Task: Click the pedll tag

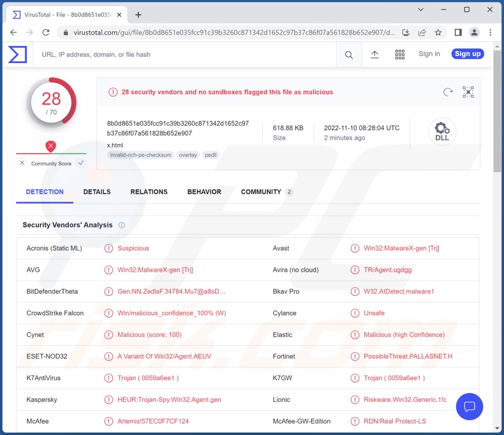Action: click(211, 155)
